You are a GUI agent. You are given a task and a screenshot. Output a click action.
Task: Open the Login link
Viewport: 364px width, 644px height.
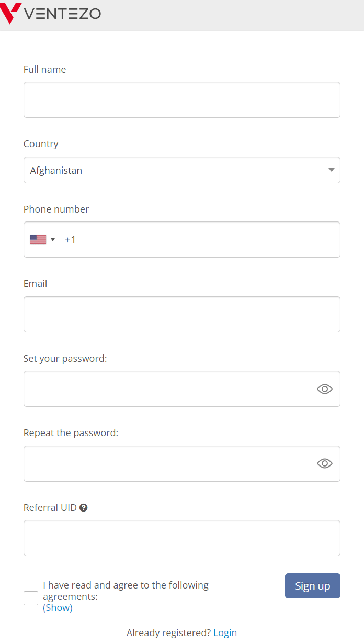[225, 632]
